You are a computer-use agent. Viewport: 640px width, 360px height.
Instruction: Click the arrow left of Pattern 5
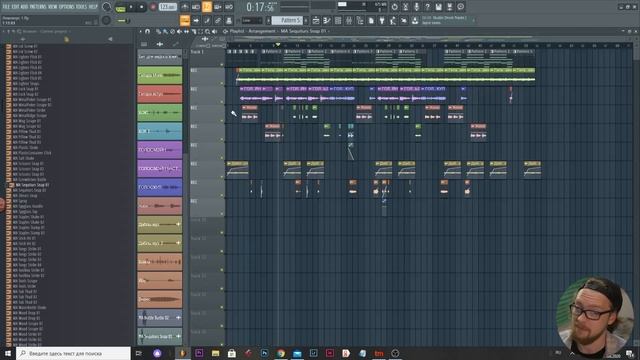(x=268, y=20)
